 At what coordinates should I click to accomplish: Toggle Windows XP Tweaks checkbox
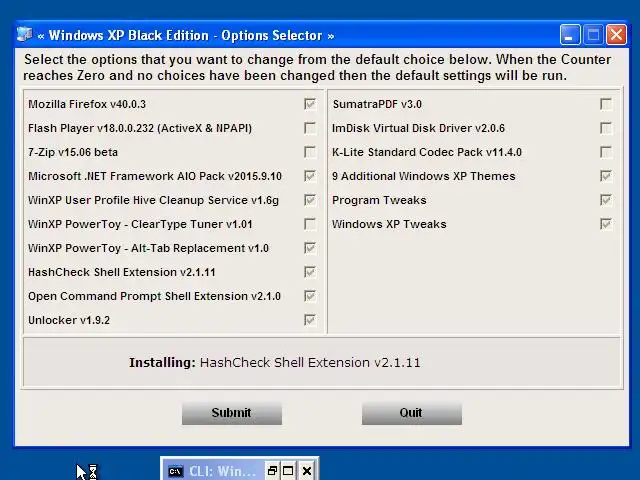pyautogui.click(x=606, y=224)
